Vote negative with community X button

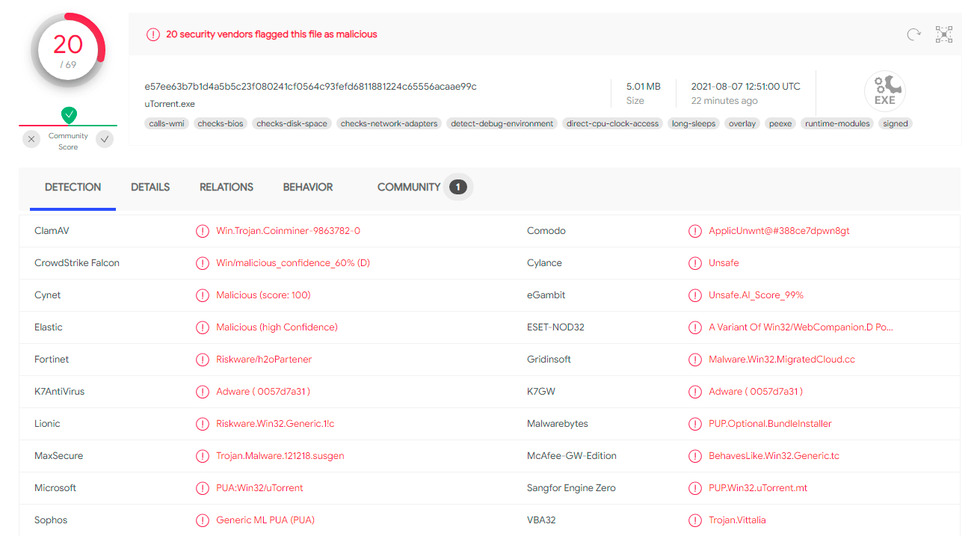[x=31, y=138]
